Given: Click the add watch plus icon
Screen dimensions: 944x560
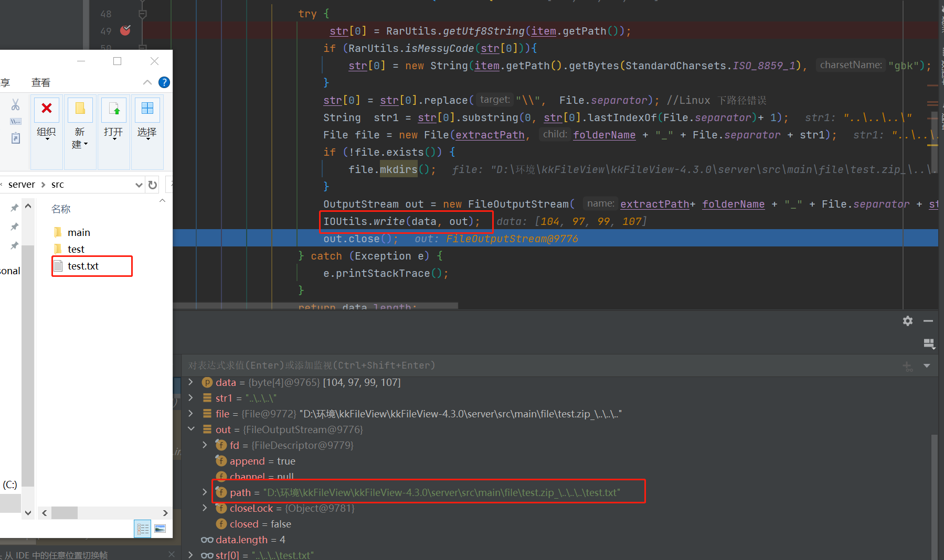Looking at the screenshot, I should pos(907,365).
